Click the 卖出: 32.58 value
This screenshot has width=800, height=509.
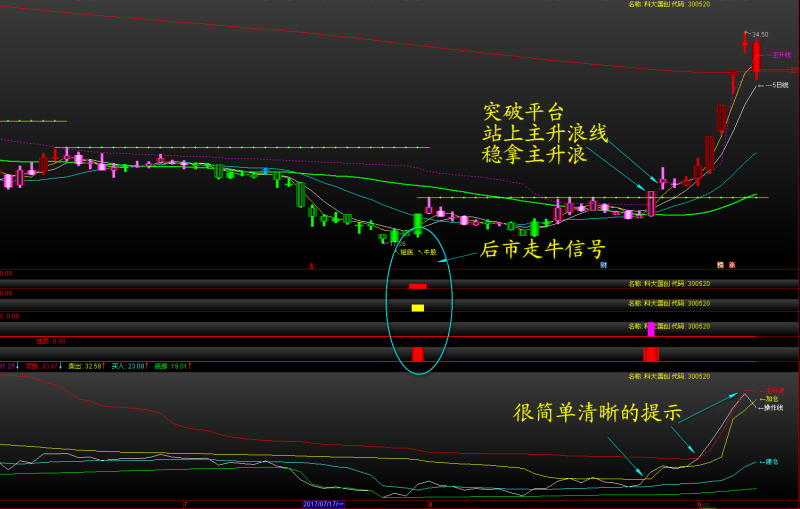coord(87,366)
